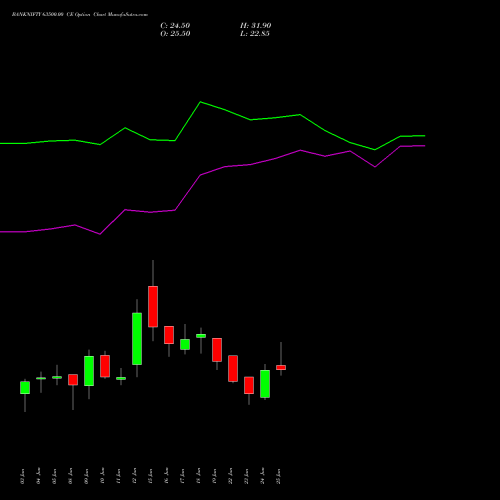The height and width of the screenshot is (500, 500).
Task: Select the low value L: 22.85
Action: pos(255,34)
